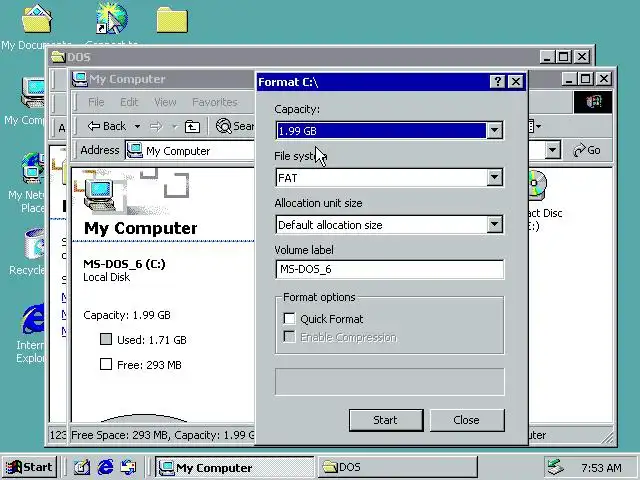Enable the Quick Format checkbox
Viewport: 640px width, 480px height.
pyautogui.click(x=289, y=319)
